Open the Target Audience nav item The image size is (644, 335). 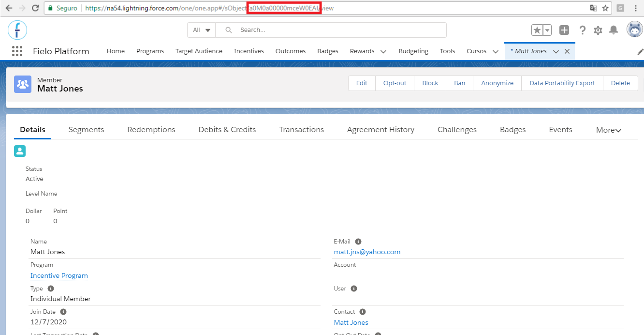[199, 51]
